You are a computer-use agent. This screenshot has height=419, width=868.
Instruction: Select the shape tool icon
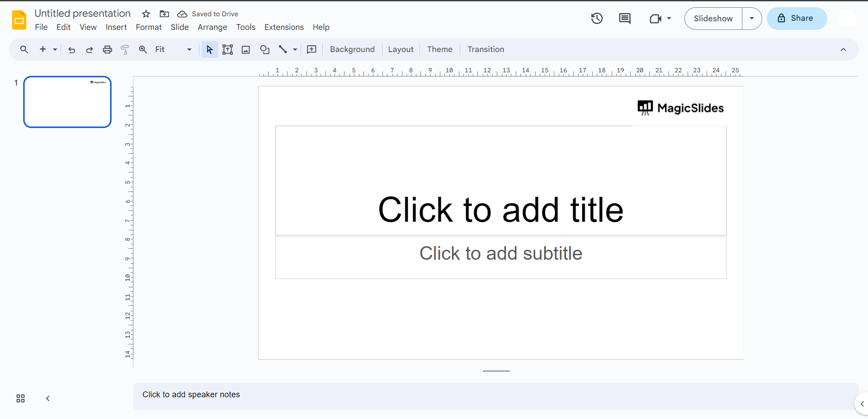pyautogui.click(x=264, y=50)
